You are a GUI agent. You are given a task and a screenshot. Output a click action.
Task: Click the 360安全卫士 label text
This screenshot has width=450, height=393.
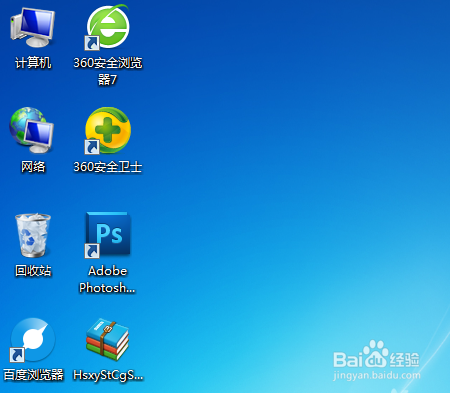pyautogui.click(x=108, y=167)
